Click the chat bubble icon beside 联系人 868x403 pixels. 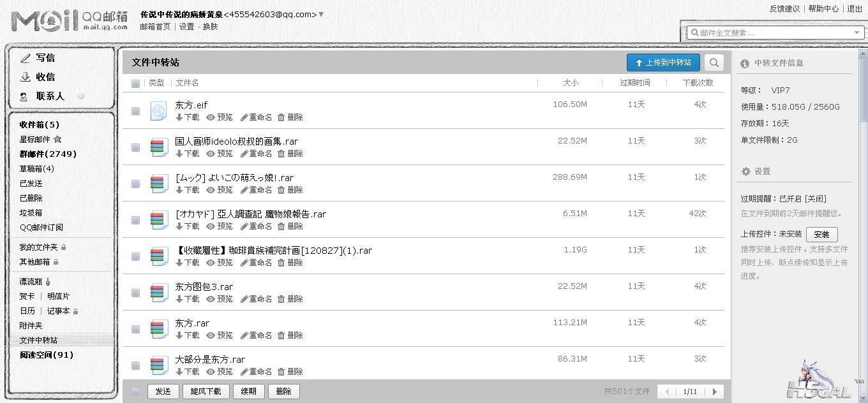[x=81, y=96]
